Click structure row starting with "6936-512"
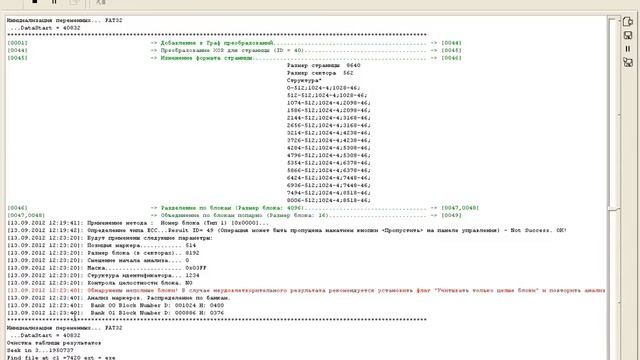Image resolution: width=640 pixels, height=360 pixels. tap(329, 185)
